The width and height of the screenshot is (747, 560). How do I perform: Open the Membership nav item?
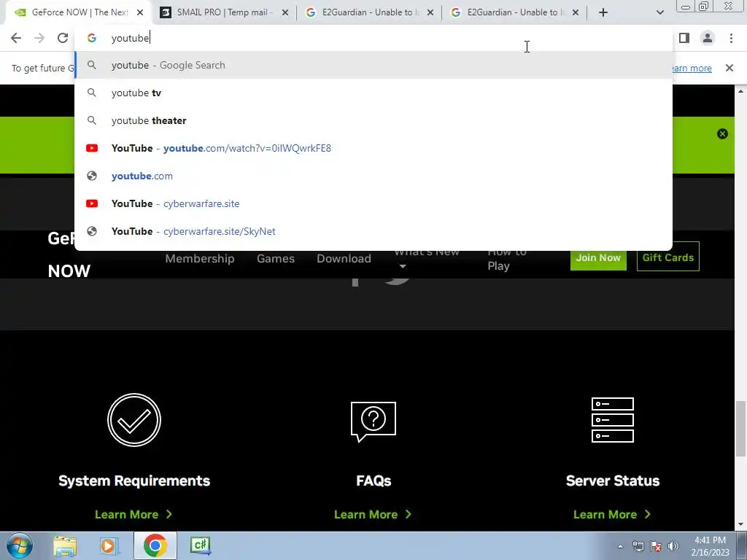click(200, 259)
